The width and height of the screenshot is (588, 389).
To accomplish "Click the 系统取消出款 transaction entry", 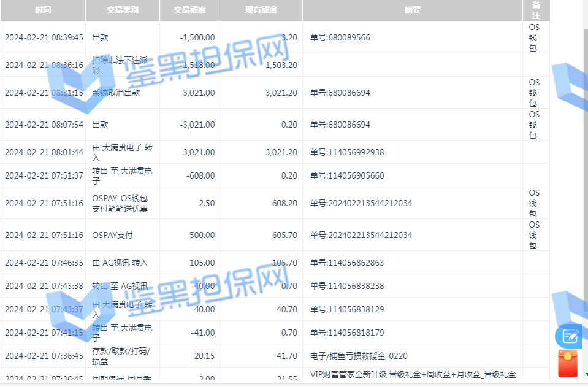I will point(116,93).
